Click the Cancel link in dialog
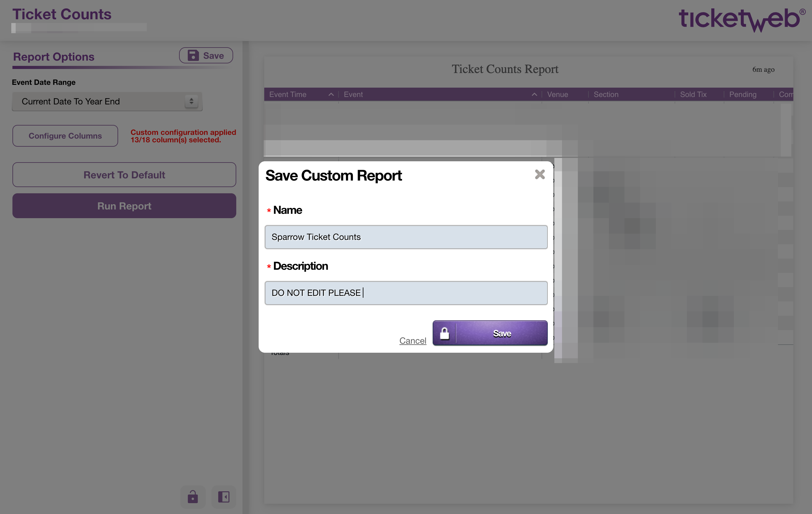This screenshot has width=812, height=514. 413,341
